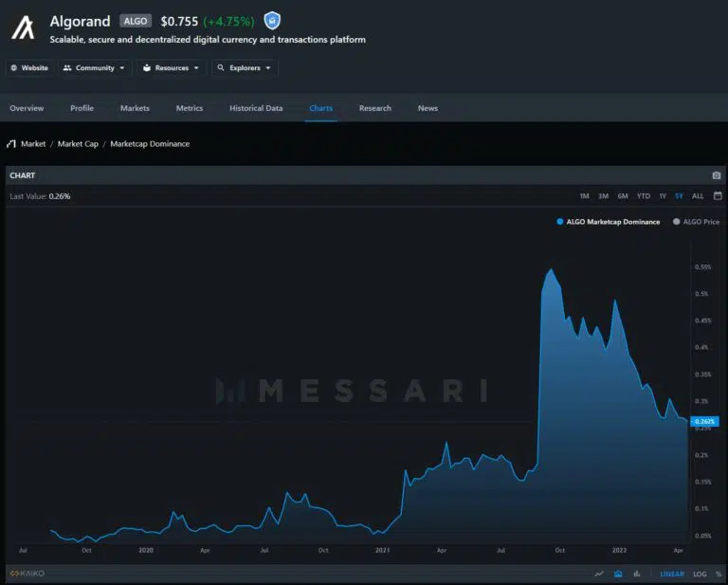Click the blue shield verification badge
Screen dimensions: 728x585
point(272,21)
